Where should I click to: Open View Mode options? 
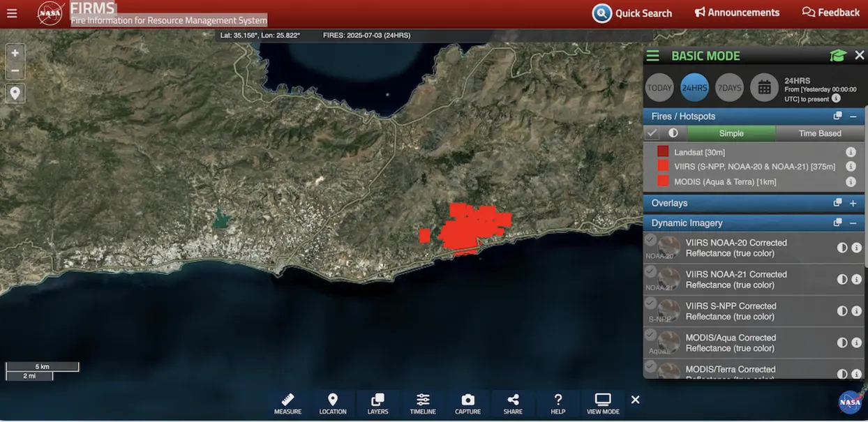tap(603, 403)
